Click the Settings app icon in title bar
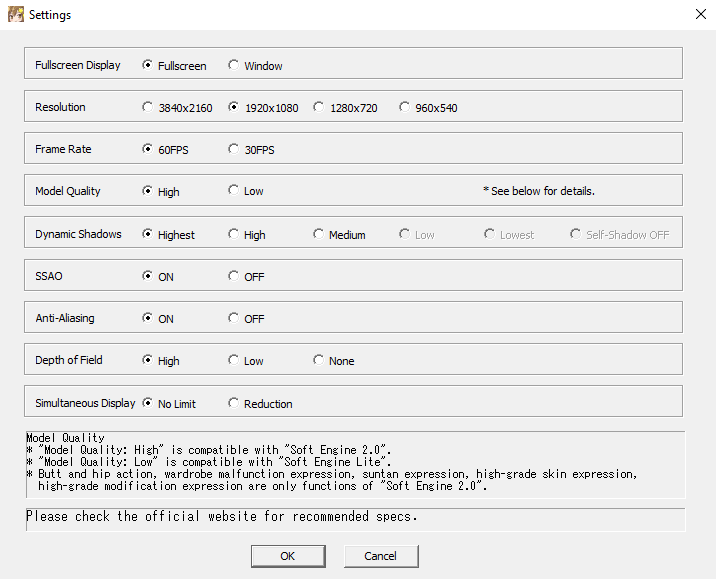The height and width of the screenshot is (579, 716). (16, 15)
